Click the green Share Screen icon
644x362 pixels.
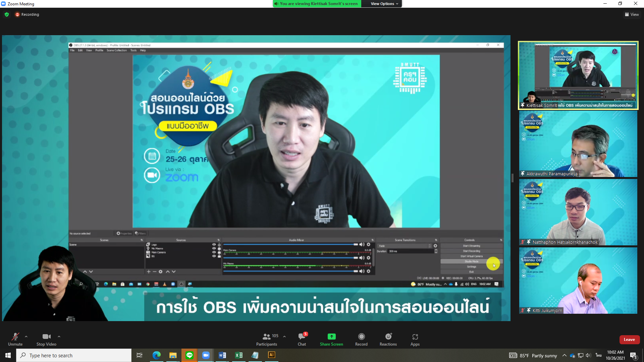pyautogui.click(x=331, y=337)
